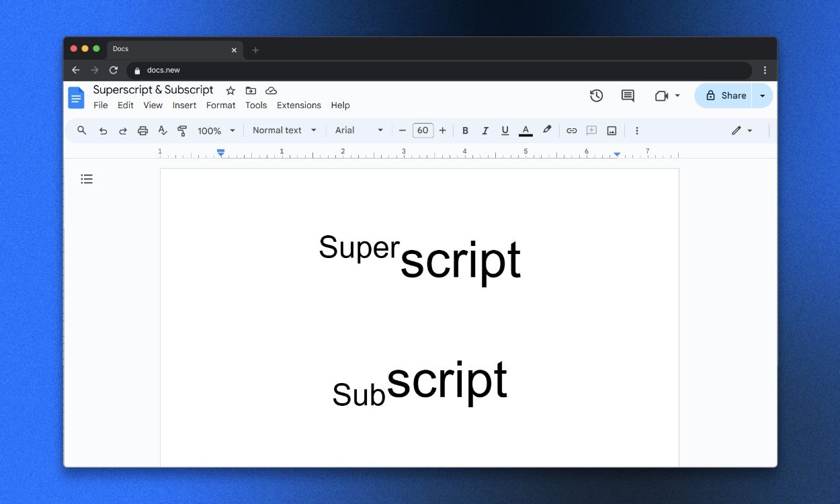This screenshot has height=504, width=840.
Task: Open the comments history icon
Action: (x=628, y=96)
